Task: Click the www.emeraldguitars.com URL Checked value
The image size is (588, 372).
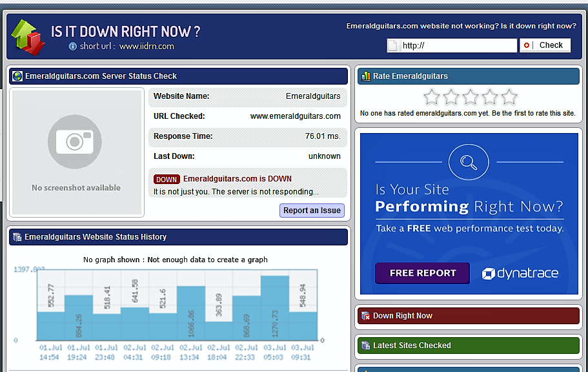Action: 296,116
